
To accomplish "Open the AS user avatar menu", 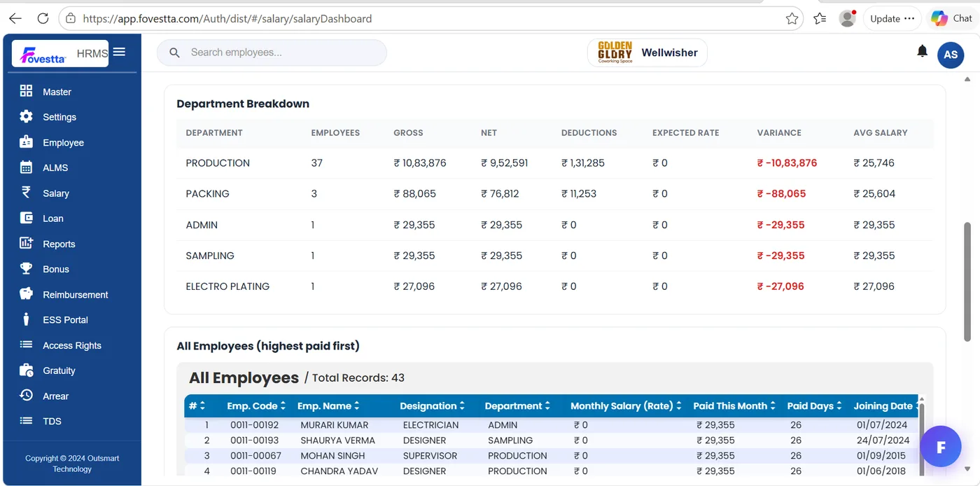I will click(x=951, y=55).
